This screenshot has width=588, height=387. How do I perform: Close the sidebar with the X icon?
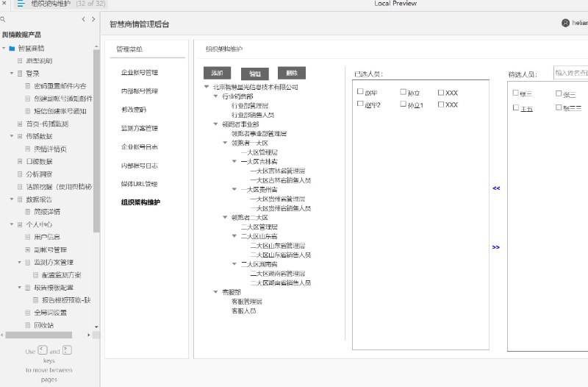click(4, 4)
